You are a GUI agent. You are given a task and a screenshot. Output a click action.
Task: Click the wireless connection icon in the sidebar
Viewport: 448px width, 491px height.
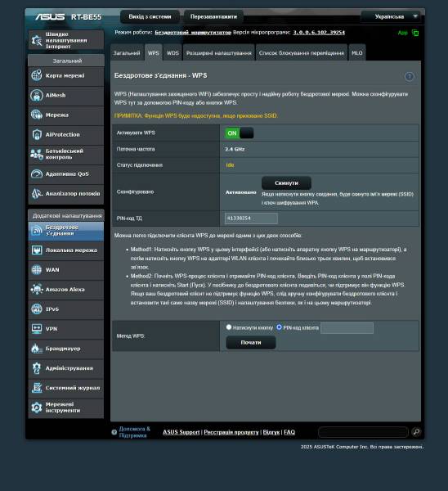coord(37,231)
